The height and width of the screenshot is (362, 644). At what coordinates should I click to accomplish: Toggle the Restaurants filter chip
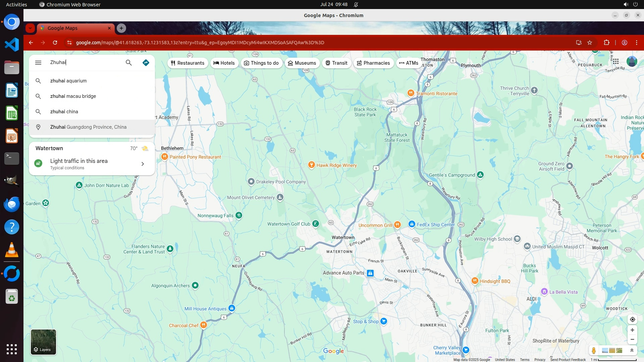(187, 63)
